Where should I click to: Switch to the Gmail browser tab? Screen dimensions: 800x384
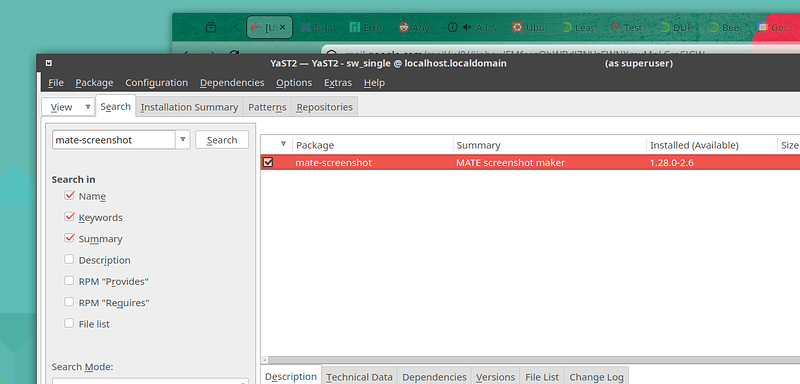click(269, 28)
